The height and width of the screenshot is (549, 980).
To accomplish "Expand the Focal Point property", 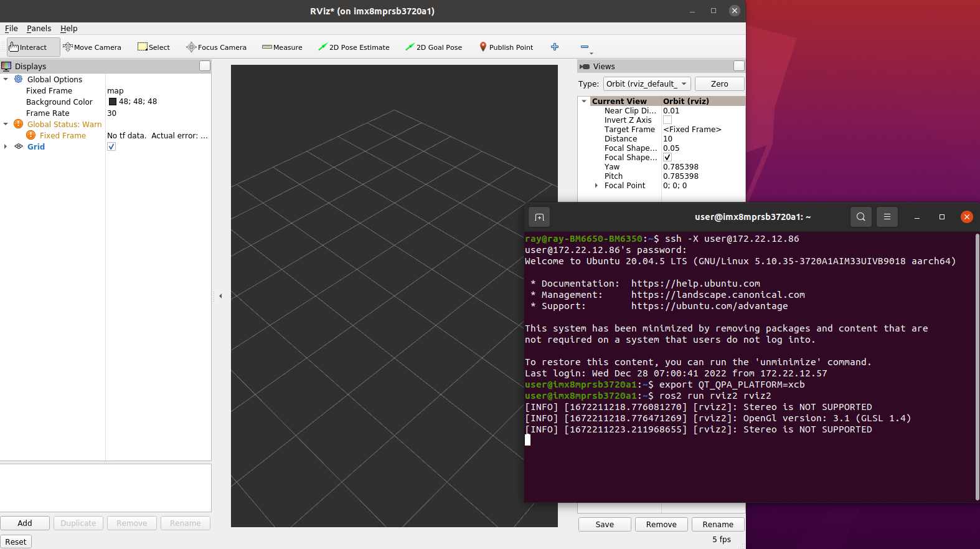I will coord(596,186).
